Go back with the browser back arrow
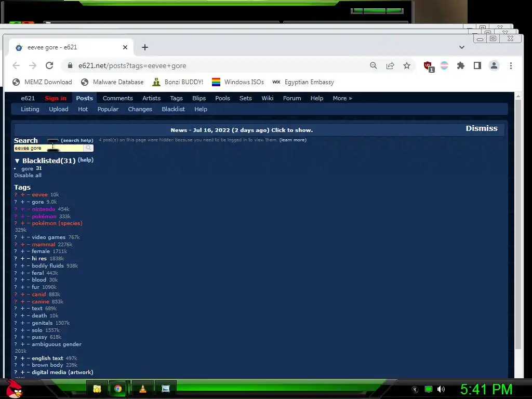The image size is (532, 399). (16, 65)
